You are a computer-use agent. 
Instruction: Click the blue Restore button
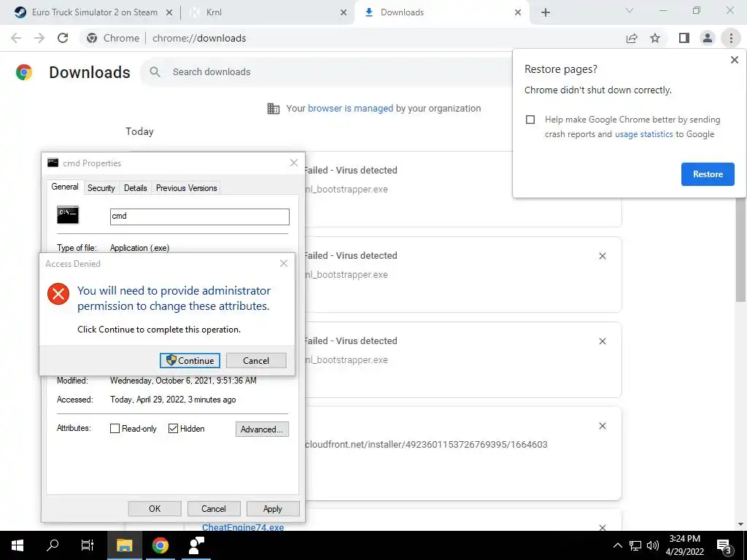[708, 174]
